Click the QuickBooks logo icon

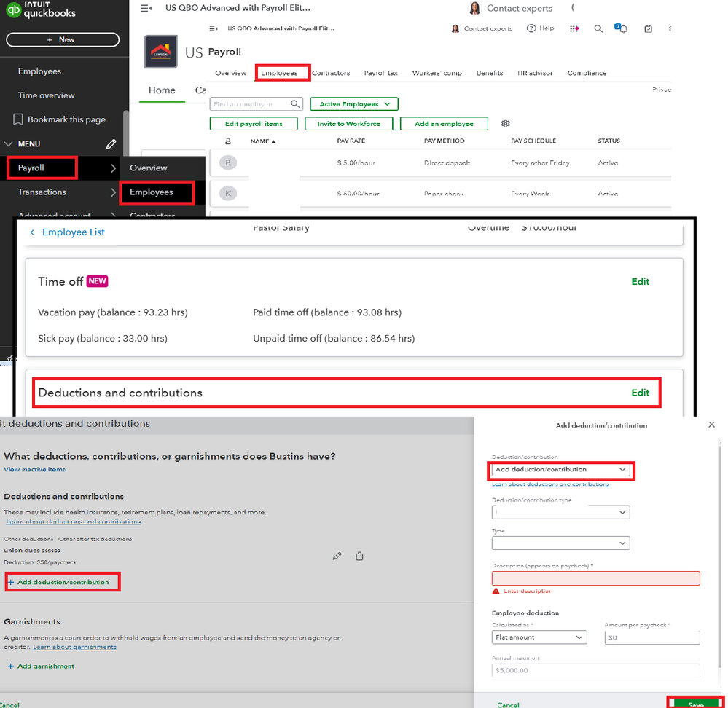pos(13,9)
